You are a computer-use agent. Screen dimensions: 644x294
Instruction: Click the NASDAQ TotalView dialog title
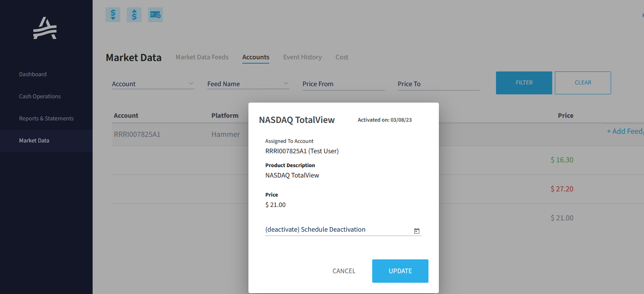coord(297,120)
